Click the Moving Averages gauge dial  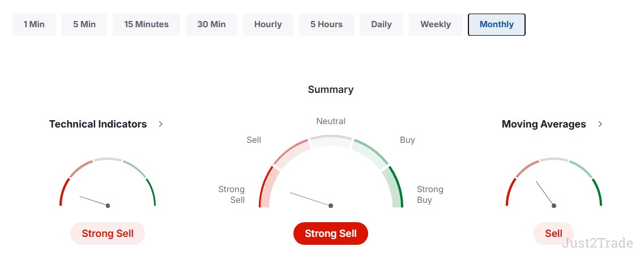click(553, 182)
